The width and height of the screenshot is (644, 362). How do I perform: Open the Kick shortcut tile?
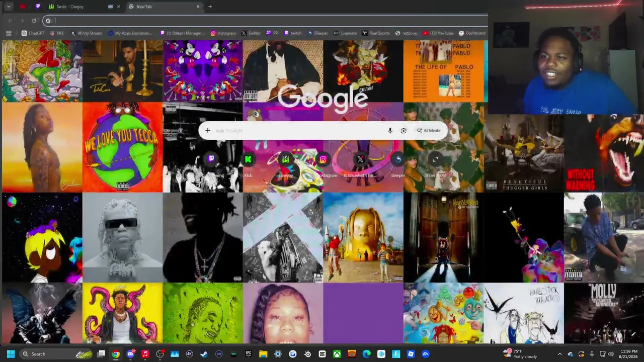coord(248,159)
